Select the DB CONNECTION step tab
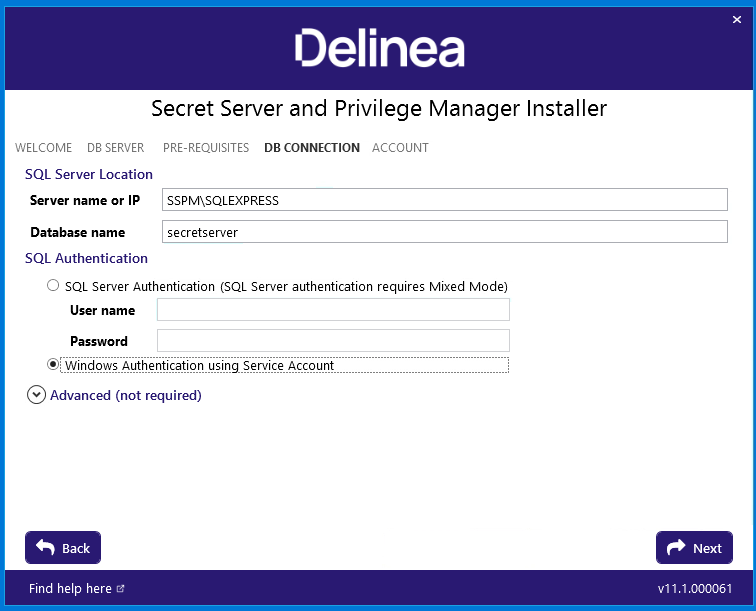 click(x=312, y=148)
